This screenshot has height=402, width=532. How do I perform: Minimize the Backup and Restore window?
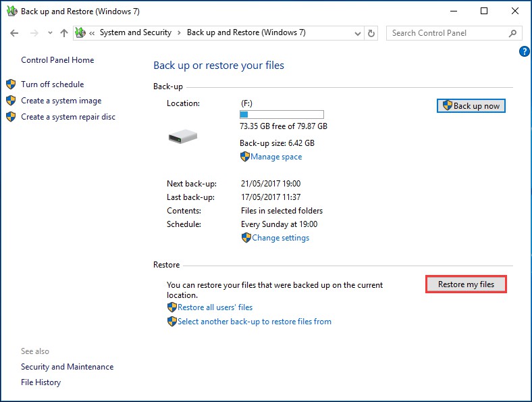(x=453, y=11)
